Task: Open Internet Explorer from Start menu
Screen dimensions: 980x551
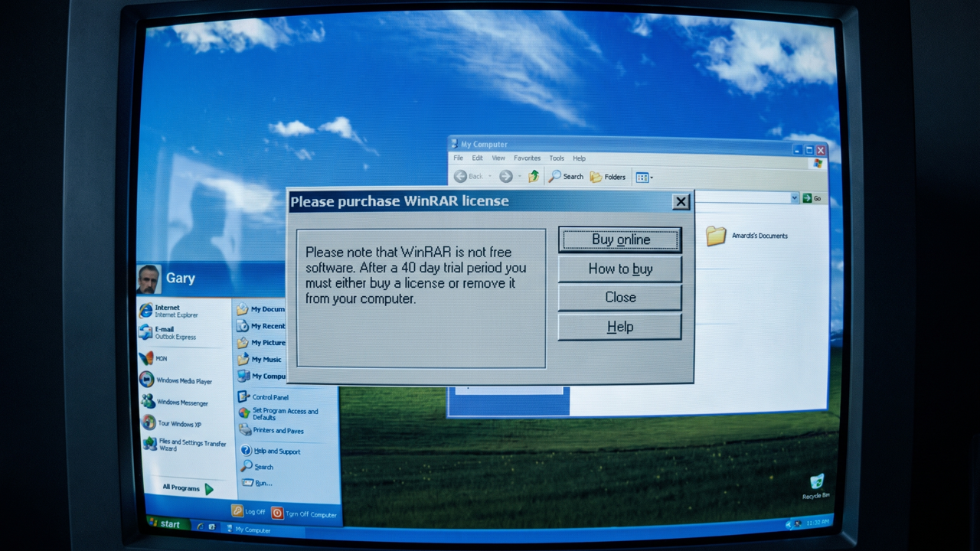Action: click(x=168, y=311)
